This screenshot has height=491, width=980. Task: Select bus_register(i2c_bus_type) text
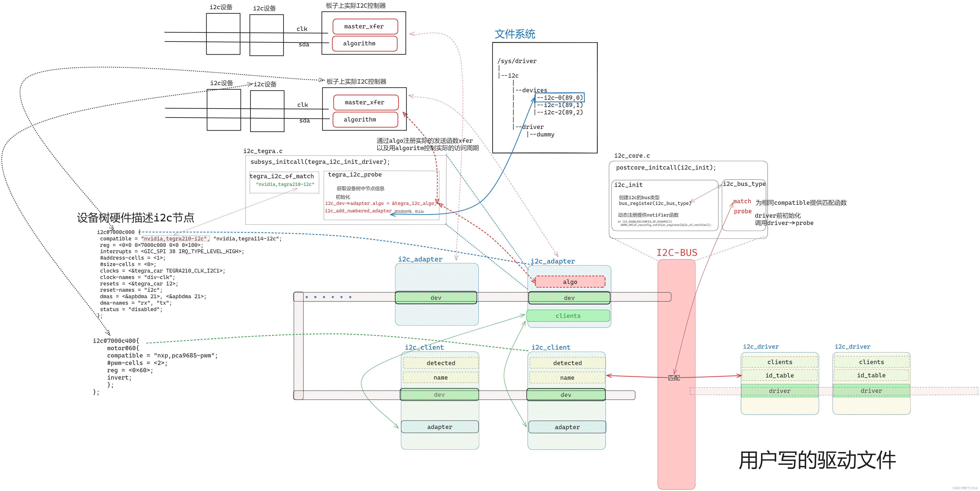pos(655,203)
